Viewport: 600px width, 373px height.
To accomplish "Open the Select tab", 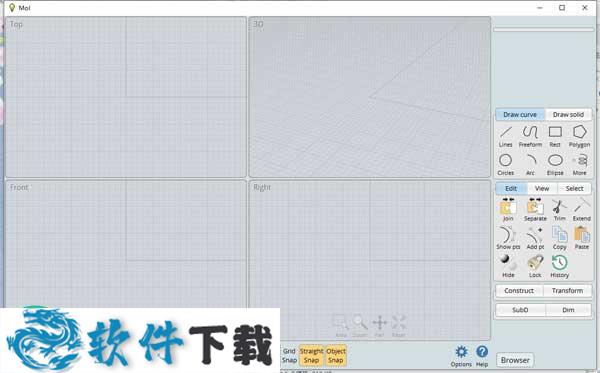I will 574,188.
